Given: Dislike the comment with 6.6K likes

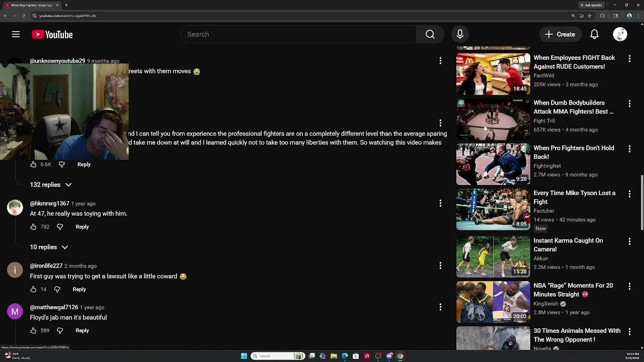Looking at the screenshot, I should tap(62, 164).
